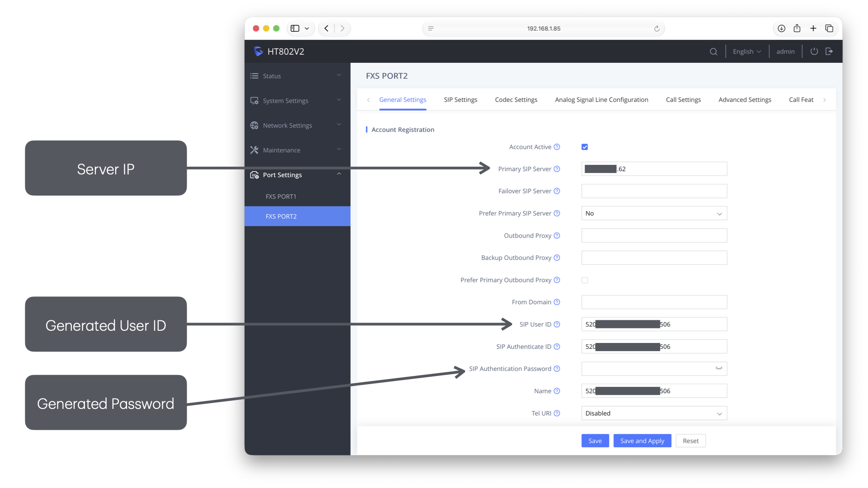The image size is (868, 488).
Task: Toggle the Safari sidebar icon
Action: (295, 28)
